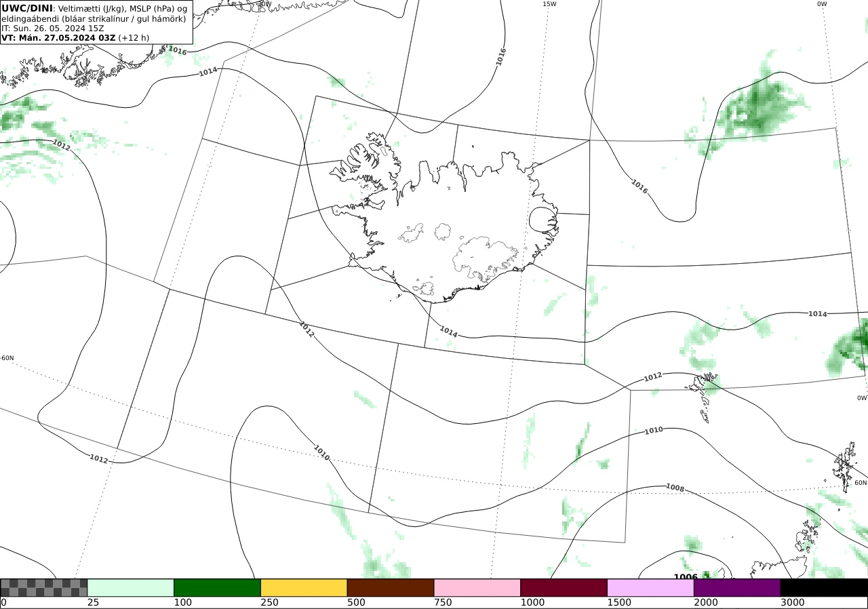Image resolution: width=868 pixels, height=609 pixels.
Task: Click the "1008" isobar label
Action: [x=675, y=487]
